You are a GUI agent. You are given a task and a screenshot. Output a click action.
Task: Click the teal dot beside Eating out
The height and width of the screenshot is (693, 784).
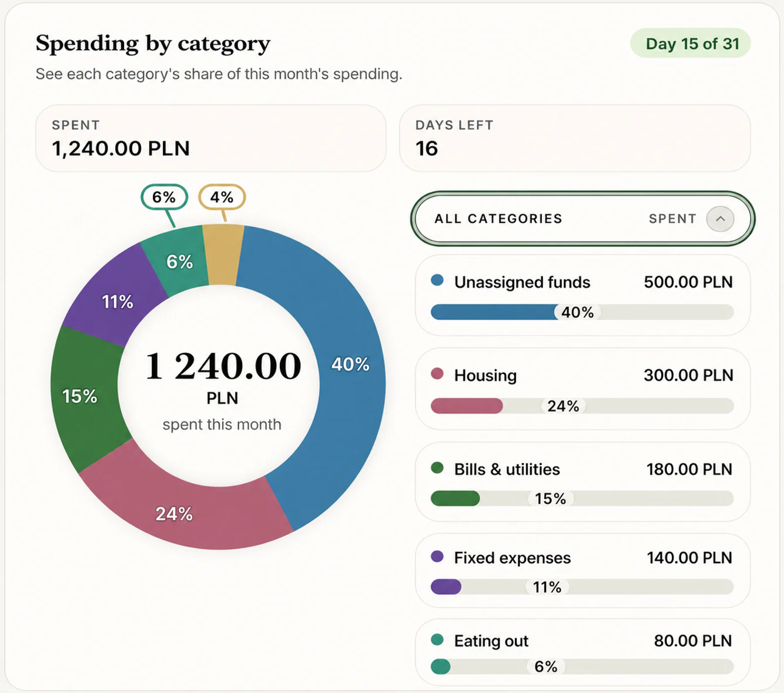pos(437,640)
